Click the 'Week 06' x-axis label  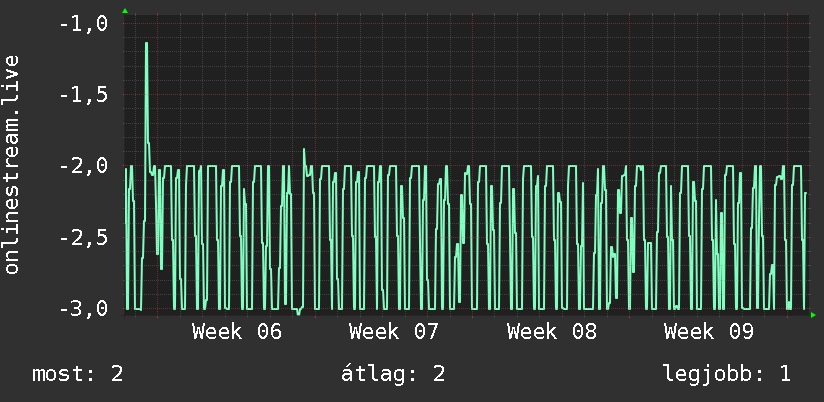point(236,332)
